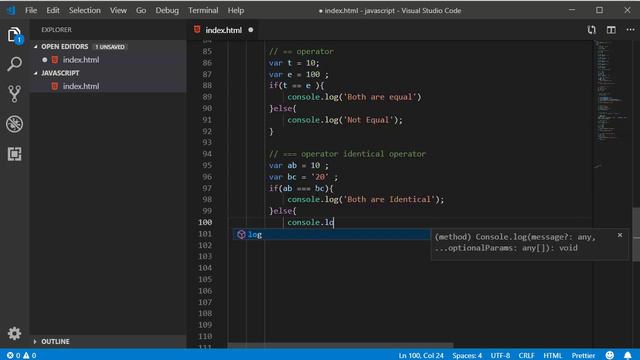Viewport: 640px width, 360px height.
Task: Expand the Outline section
Action: coord(35,341)
